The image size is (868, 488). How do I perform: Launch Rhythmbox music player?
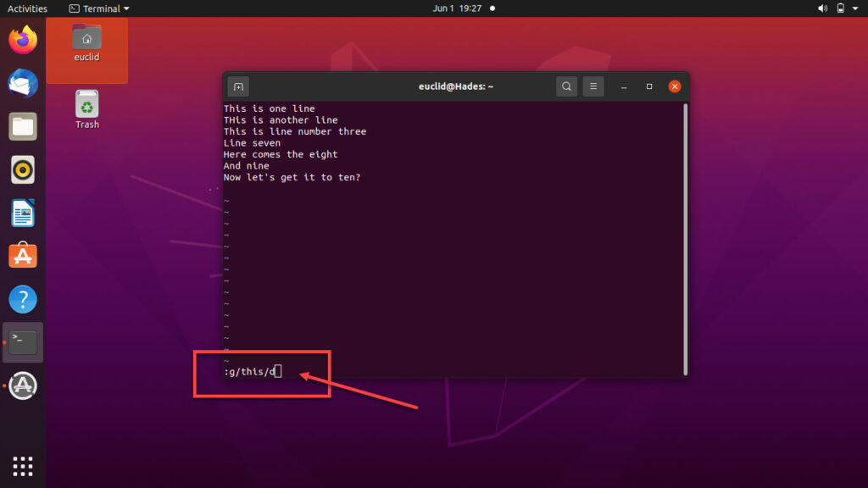(x=23, y=170)
